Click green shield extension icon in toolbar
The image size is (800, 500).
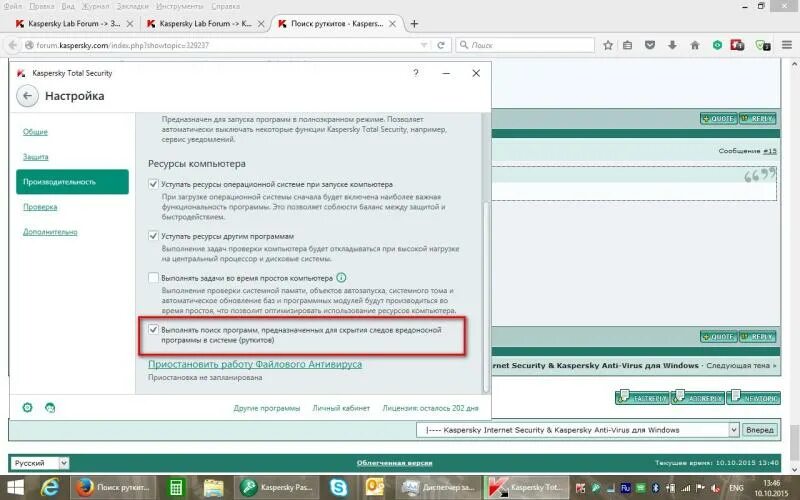pos(763,45)
